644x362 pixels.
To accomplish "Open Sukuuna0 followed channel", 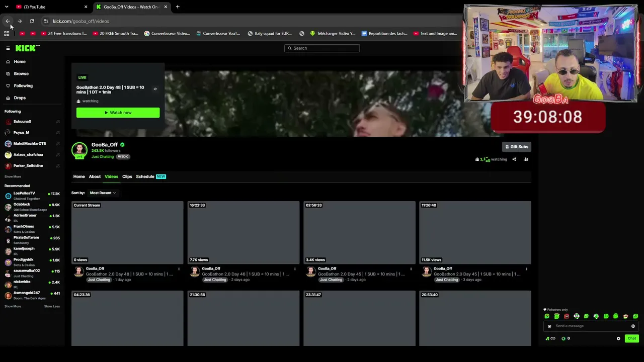I will [x=32, y=122].
